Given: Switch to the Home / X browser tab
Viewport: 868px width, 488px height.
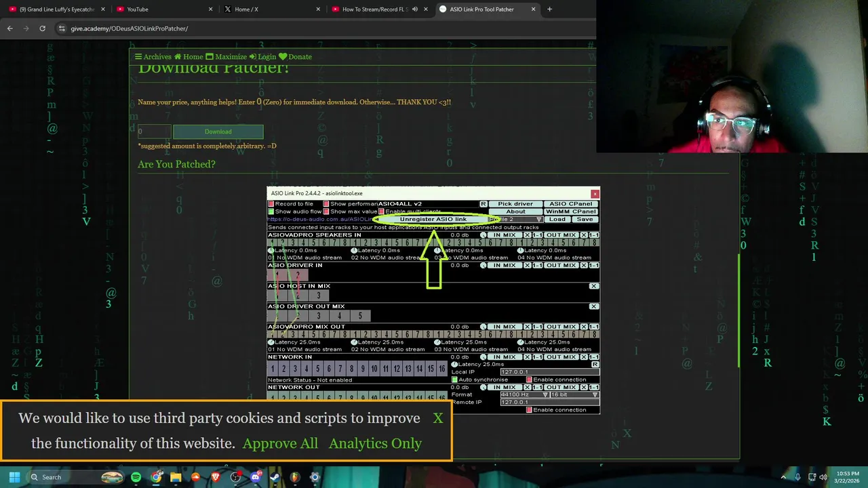Looking at the screenshot, I should tap(271, 9).
